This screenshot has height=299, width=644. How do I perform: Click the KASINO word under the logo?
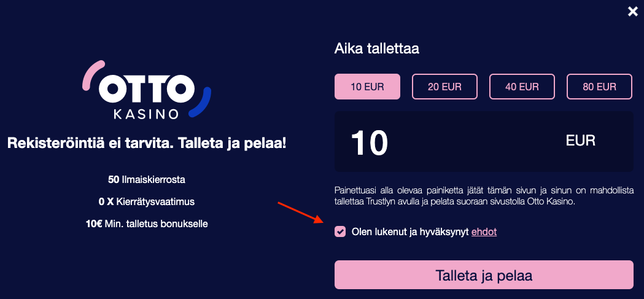(146, 113)
